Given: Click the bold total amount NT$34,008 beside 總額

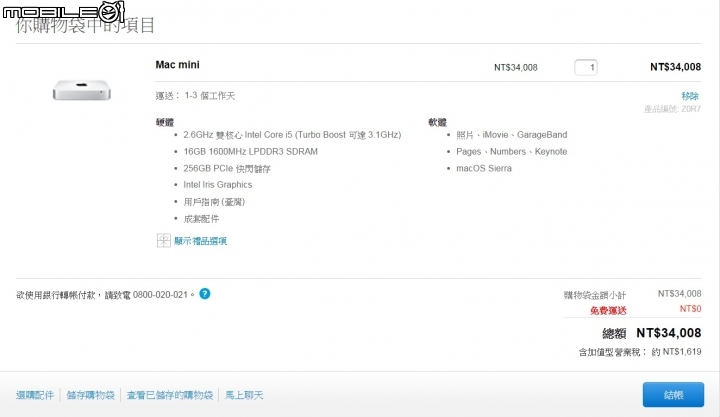Looking at the screenshot, I should pyautogui.click(x=669, y=333).
